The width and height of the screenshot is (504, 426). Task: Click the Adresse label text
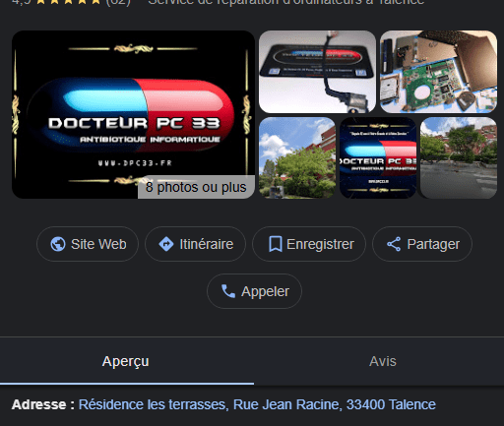[43, 404]
